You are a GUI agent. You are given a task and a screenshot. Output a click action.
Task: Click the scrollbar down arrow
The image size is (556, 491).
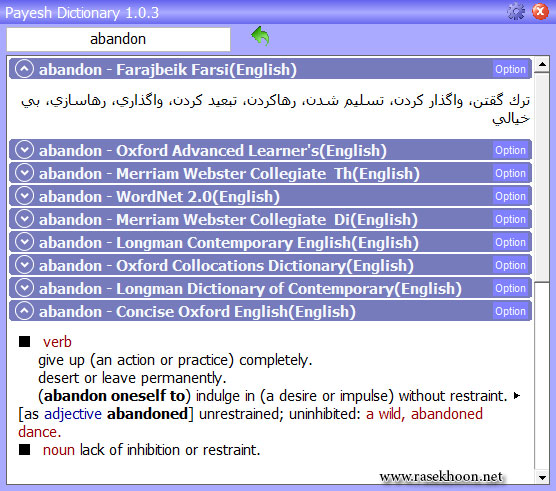click(542, 477)
